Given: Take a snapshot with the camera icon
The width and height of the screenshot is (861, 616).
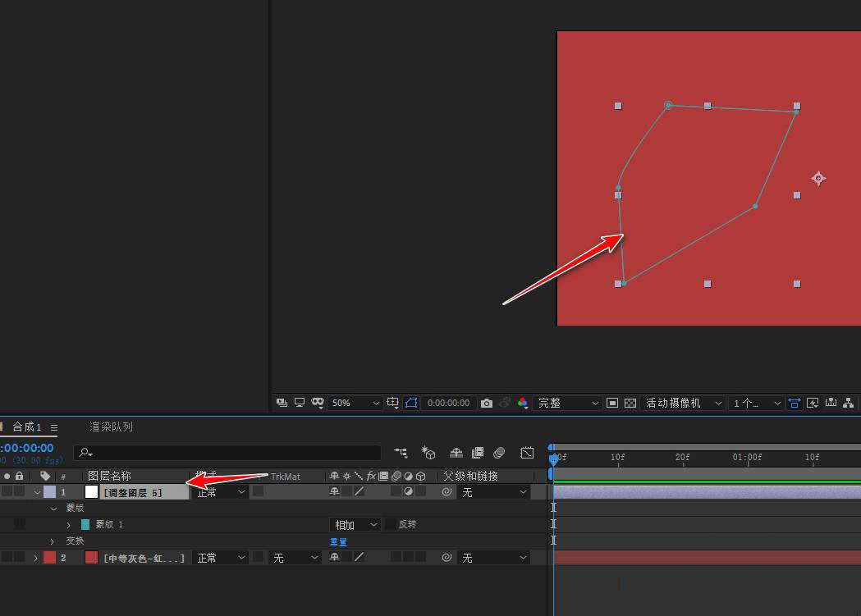Looking at the screenshot, I should 487,403.
